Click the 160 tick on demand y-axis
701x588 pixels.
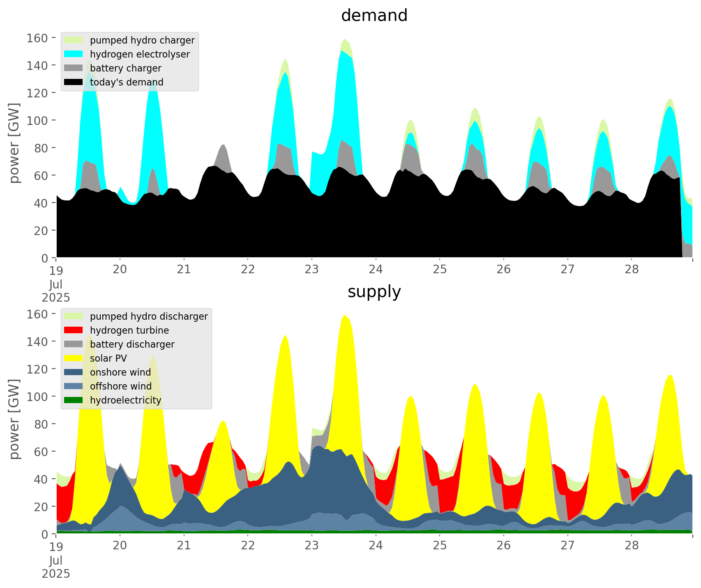37,38
